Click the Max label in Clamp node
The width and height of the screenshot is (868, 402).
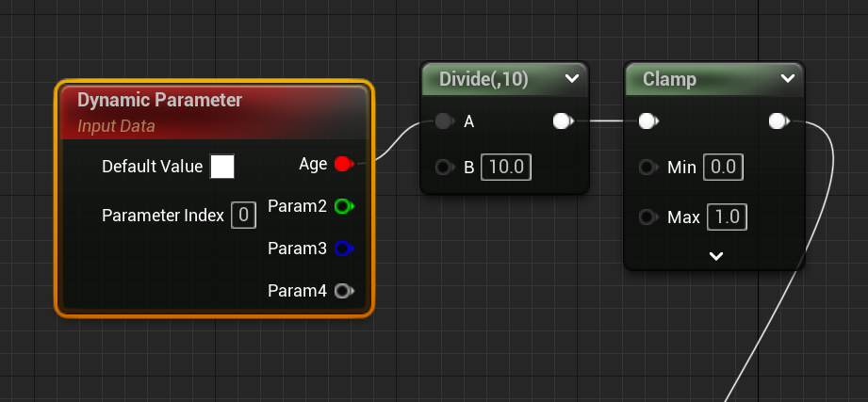coord(683,217)
